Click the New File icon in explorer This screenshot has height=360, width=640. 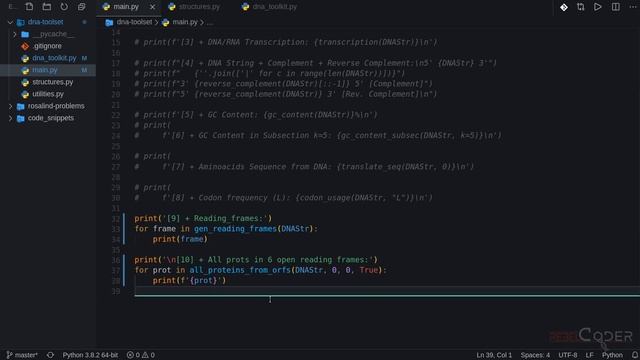point(29,7)
